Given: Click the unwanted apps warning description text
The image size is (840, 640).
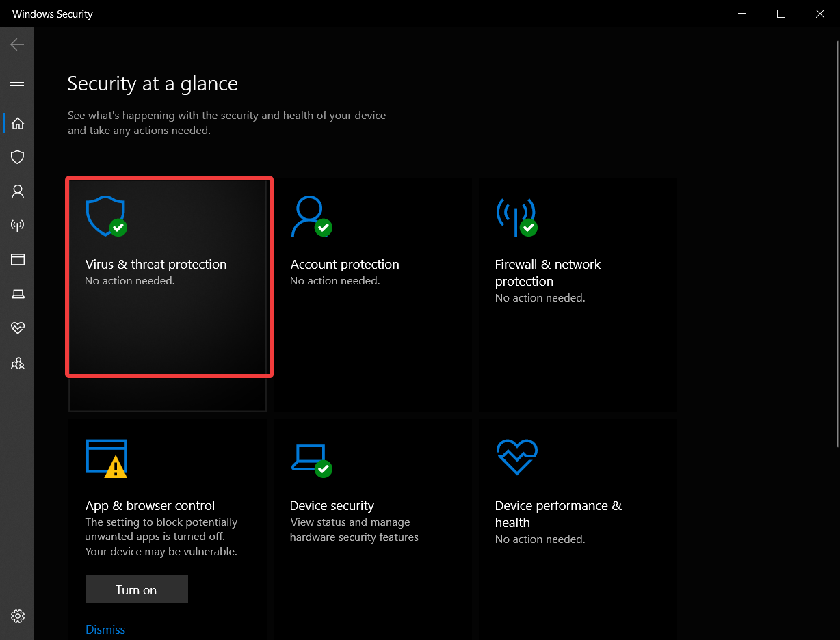Looking at the screenshot, I should point(161,537).
